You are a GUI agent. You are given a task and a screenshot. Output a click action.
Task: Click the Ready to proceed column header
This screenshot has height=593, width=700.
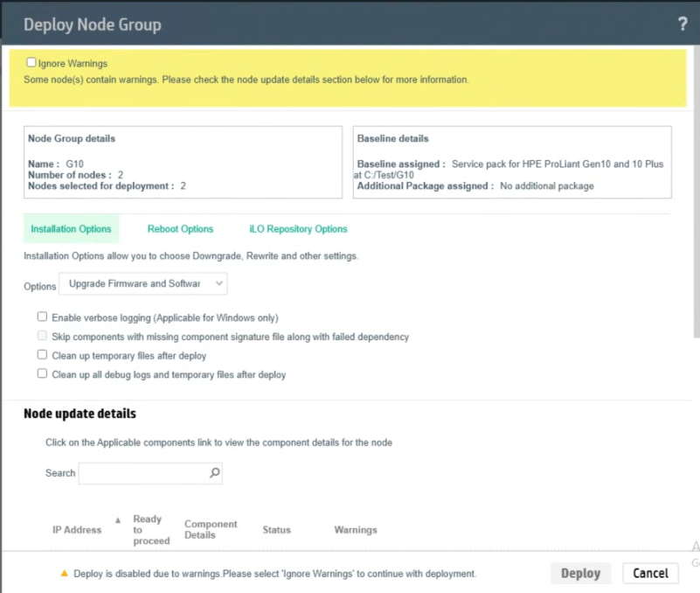[151, 530]
